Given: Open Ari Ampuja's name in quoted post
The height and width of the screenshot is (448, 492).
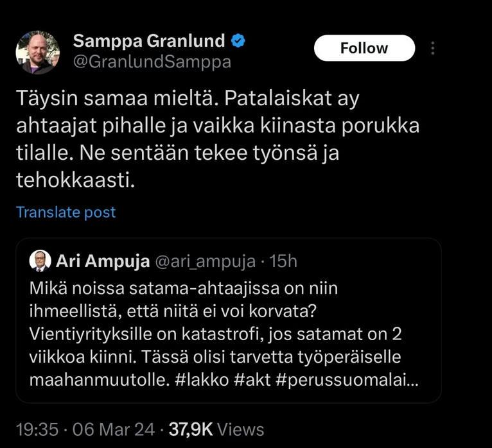Looking at the screenshot, I should 101,261.
